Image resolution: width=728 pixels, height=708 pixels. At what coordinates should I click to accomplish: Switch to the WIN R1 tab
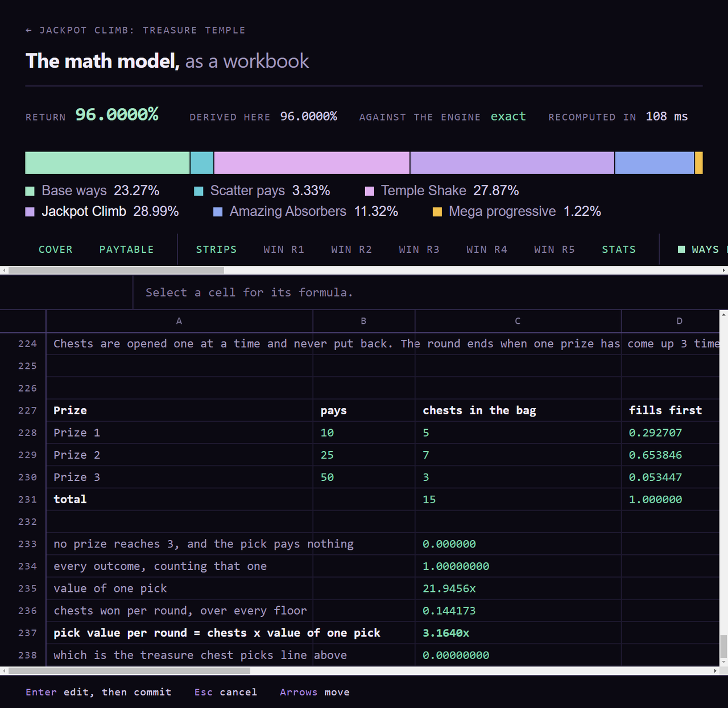(x=284, y=249)
